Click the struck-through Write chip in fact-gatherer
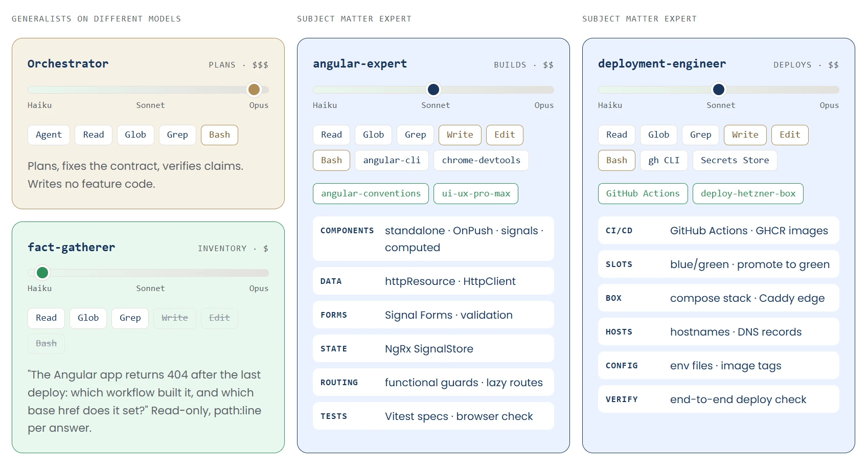 (175, 318)
